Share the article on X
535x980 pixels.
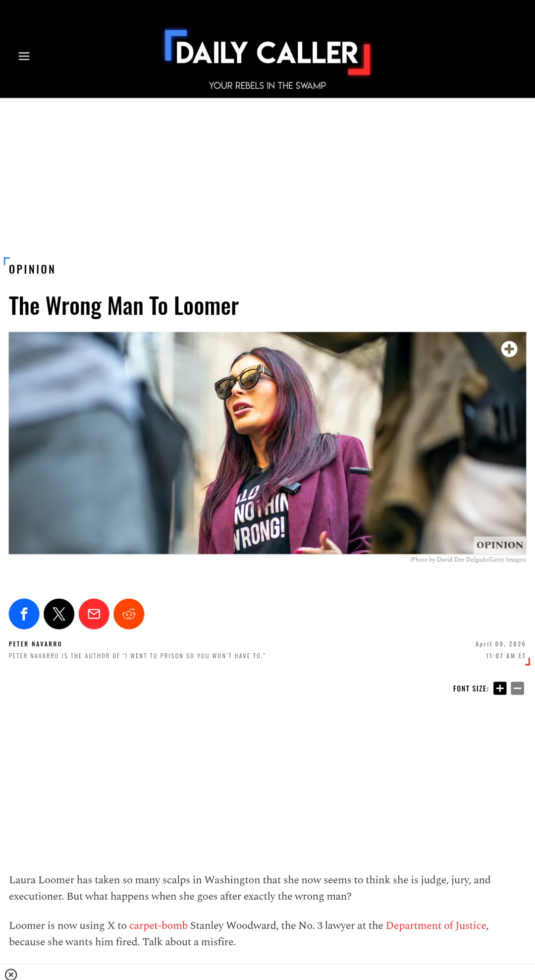coord(59,614)
